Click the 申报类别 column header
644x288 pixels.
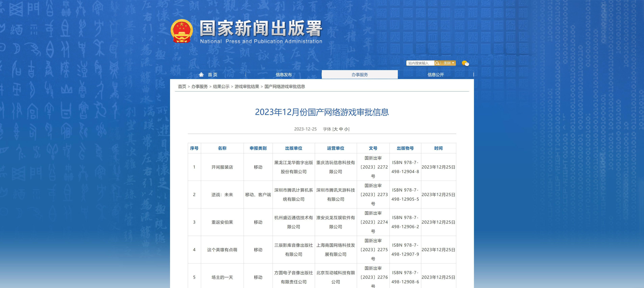(258, 148)
